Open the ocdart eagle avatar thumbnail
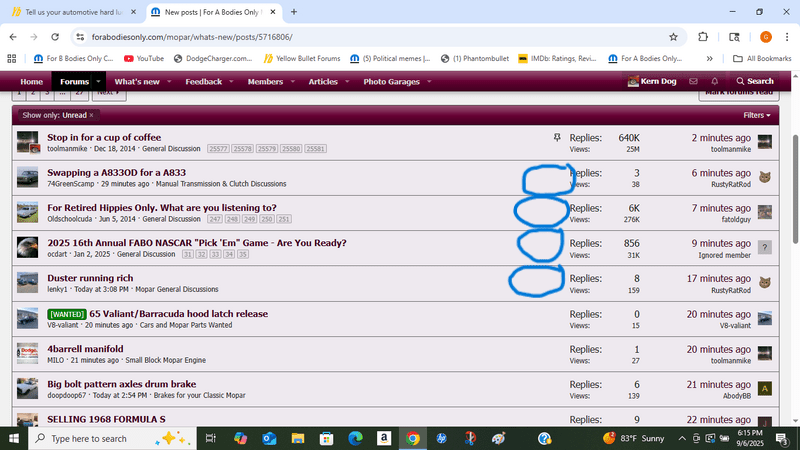This screenshot has width=800, height=450. [x=27, y=247]
